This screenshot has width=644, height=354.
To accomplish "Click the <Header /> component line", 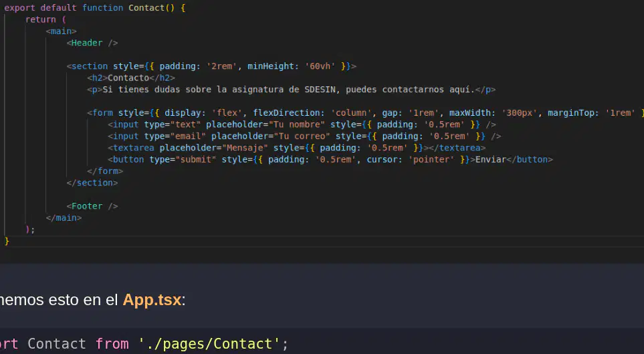I will tap(92, 43).
